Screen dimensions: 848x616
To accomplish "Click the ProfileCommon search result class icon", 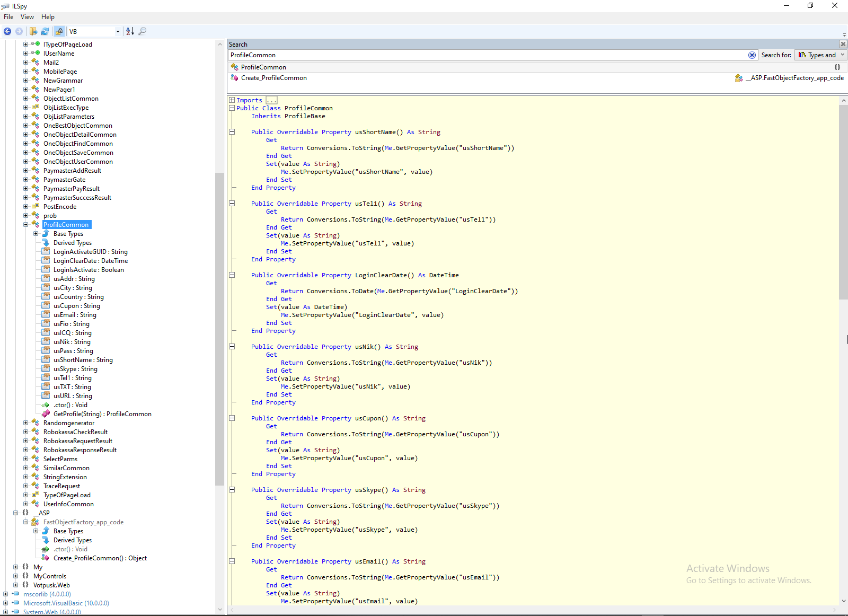I will pos(234,67).
